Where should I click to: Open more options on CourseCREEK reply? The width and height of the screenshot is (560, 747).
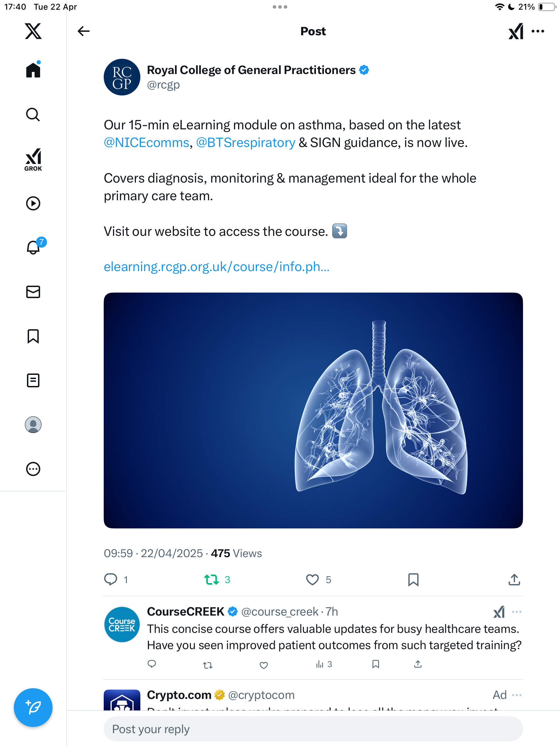[x=517, y=612]
